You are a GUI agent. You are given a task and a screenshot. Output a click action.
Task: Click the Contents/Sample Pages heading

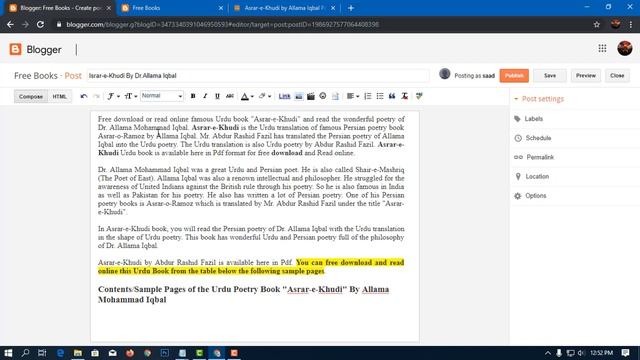[x=244, y=294]
